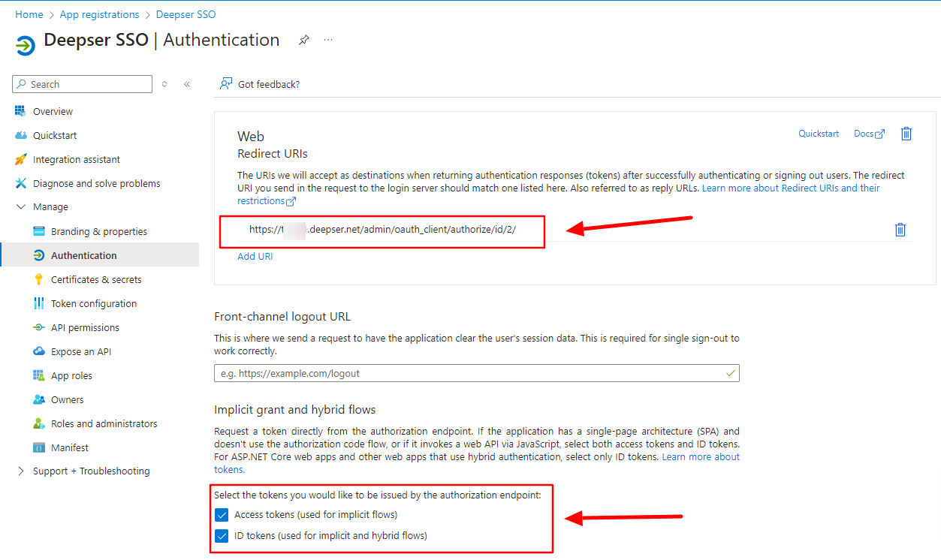
Task: Open App roles
Action: point(71,375)
